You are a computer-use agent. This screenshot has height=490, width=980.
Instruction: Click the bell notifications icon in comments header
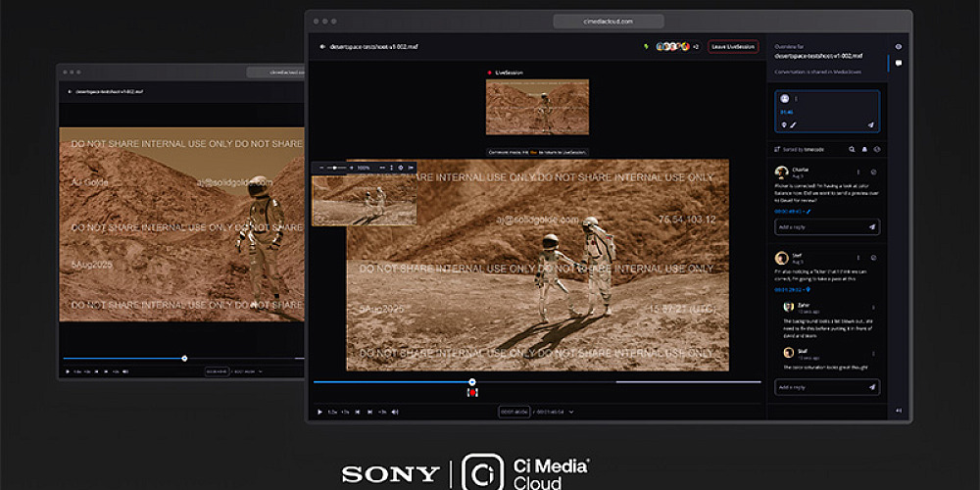pos(864,149)
